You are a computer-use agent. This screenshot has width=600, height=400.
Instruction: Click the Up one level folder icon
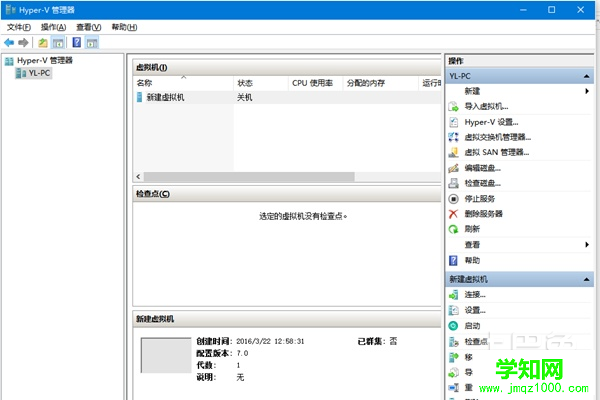tap(43, 42)
